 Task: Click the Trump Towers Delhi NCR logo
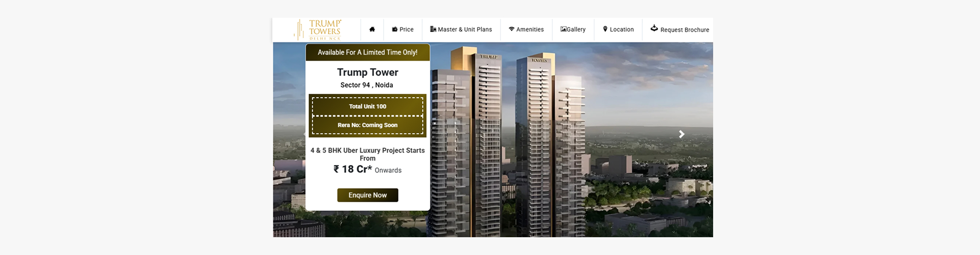(x=318, y=30)
